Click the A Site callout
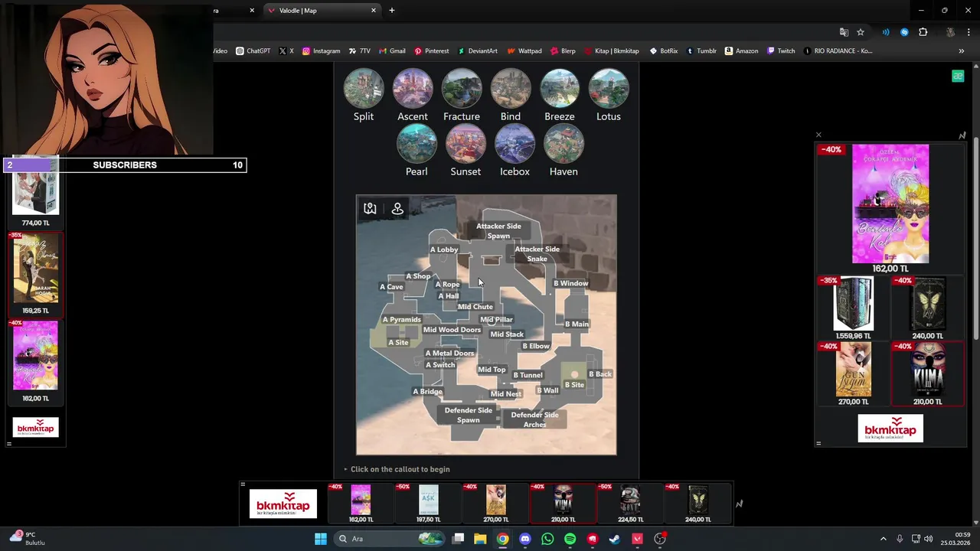 (398, 343)
